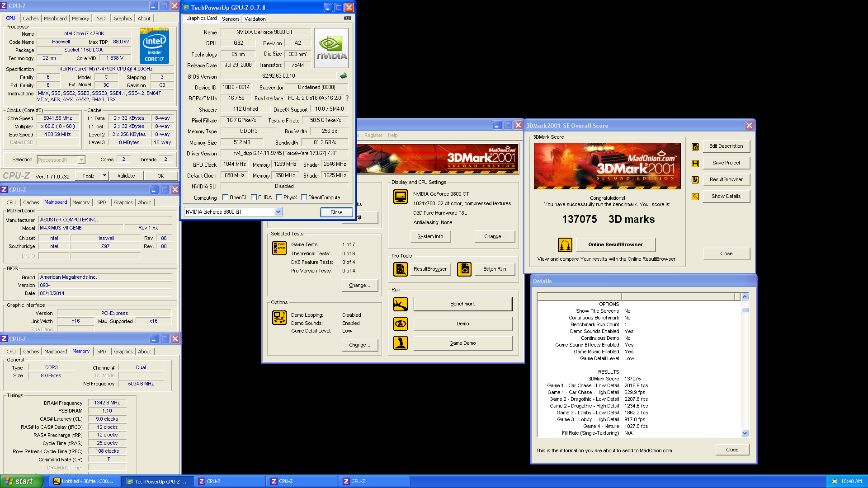This screenshot has width=868, height=488.
Task: Open the SPD tab in top CPU-Z window
Action: [101, 19]
